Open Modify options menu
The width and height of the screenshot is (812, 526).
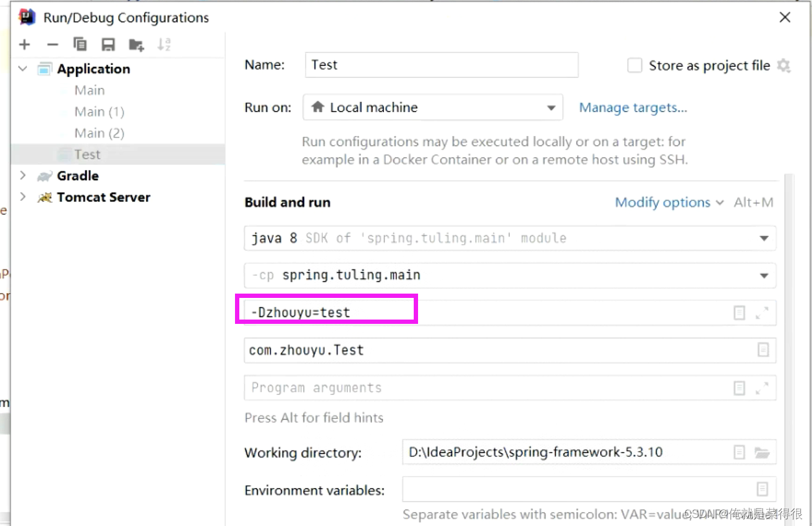point(669,202)
